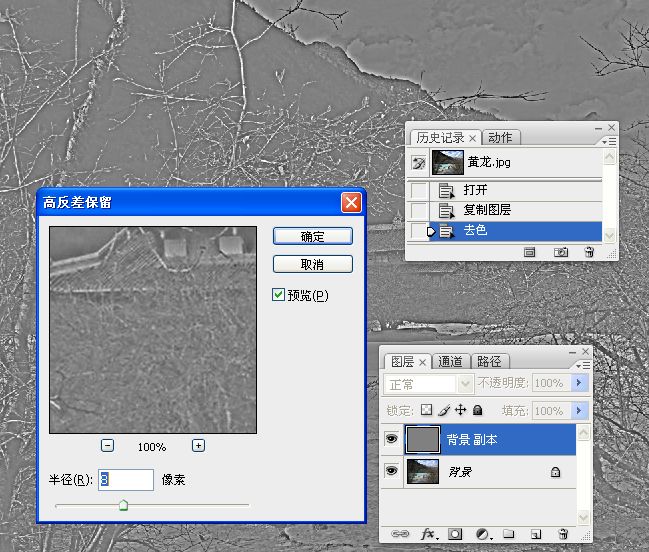Create a new layer

[536, 535]
